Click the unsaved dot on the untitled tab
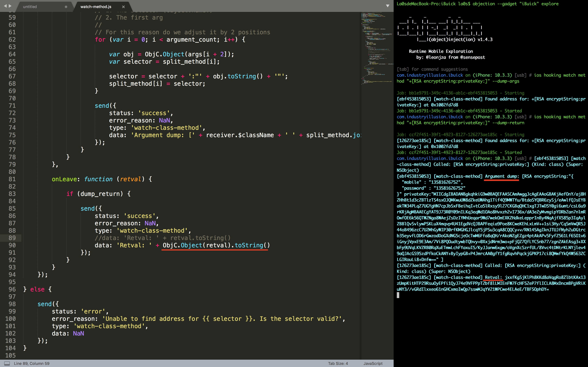Screen dimensions: 588x367 (66, 7)
